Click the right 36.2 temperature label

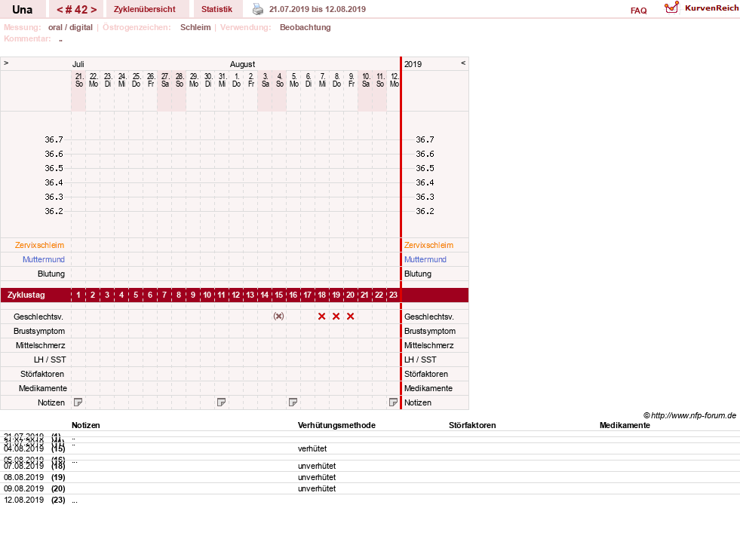tap(425, 211)
